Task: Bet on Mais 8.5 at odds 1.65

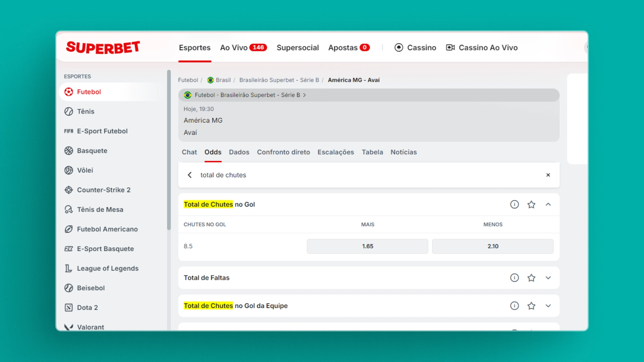Action: coord(367,246)
